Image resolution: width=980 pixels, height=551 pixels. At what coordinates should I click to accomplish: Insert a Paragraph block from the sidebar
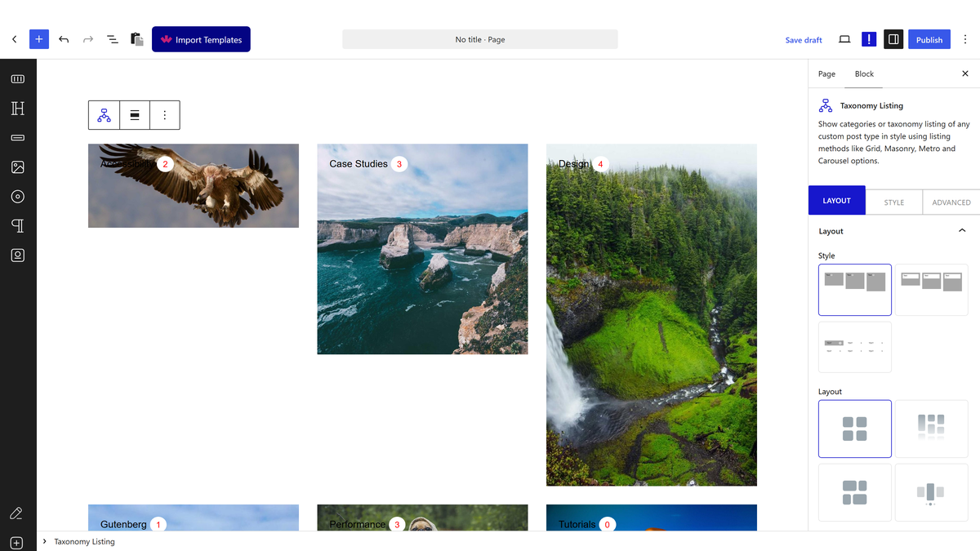(x=18, y=226)
